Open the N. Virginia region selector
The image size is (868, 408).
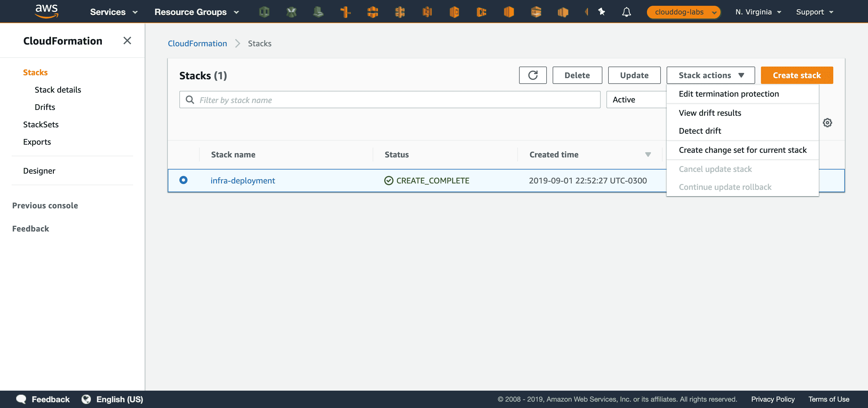click(758, 12)
